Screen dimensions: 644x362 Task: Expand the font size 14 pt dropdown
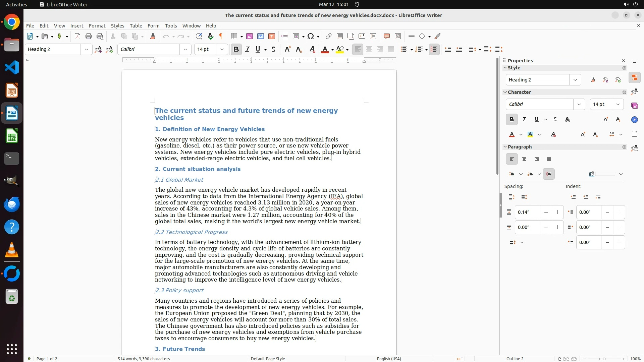click(x=222, y=49)
